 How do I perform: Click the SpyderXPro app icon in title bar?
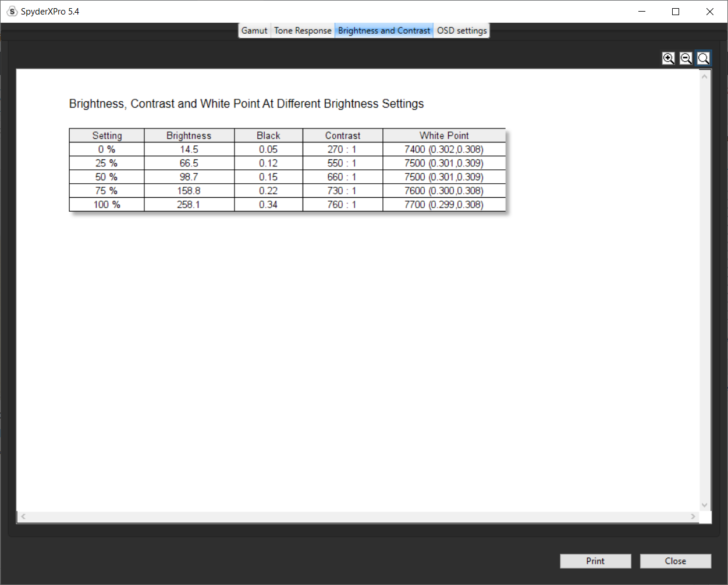tap(12, 11)
